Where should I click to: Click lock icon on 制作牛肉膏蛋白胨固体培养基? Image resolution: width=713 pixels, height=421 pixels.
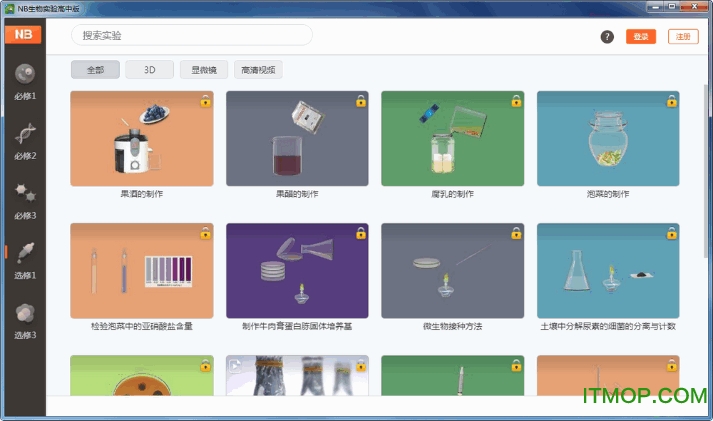point(361,233)
